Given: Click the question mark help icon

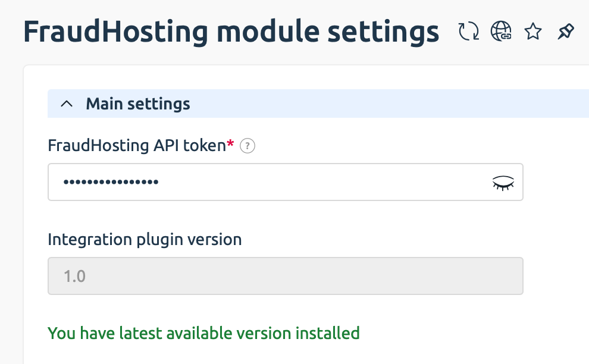Looking at the screenshot, I should (247, 146).
